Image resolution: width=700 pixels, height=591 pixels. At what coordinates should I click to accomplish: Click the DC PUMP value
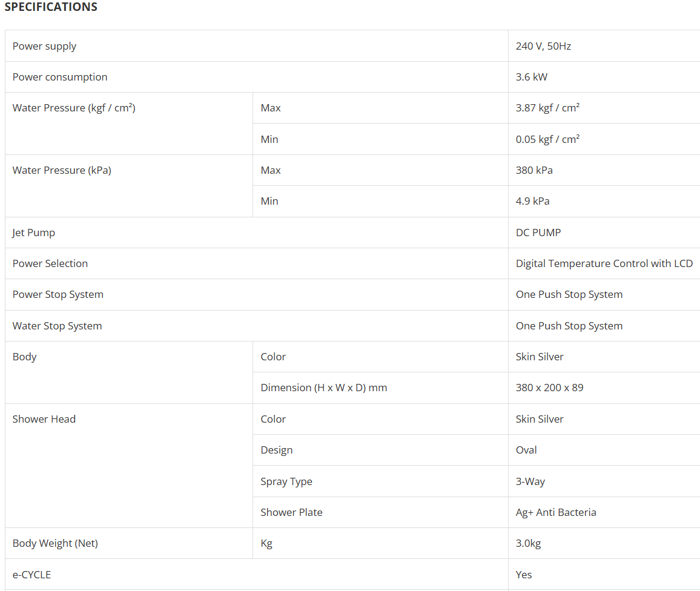pos(538,233)
